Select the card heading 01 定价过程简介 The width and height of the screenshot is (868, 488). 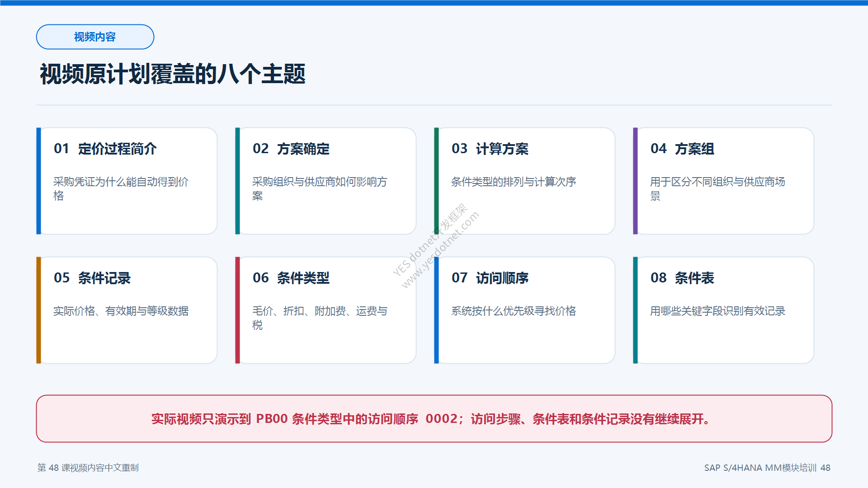105,149
